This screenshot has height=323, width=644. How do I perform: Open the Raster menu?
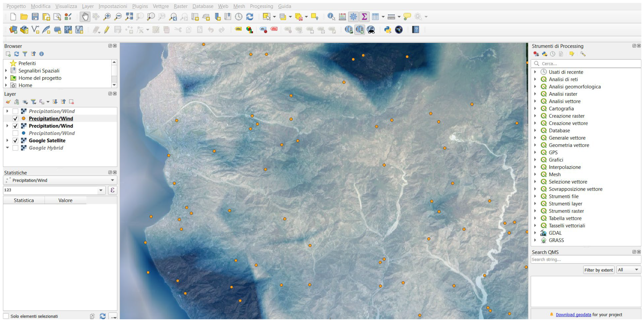coord(180,6)
